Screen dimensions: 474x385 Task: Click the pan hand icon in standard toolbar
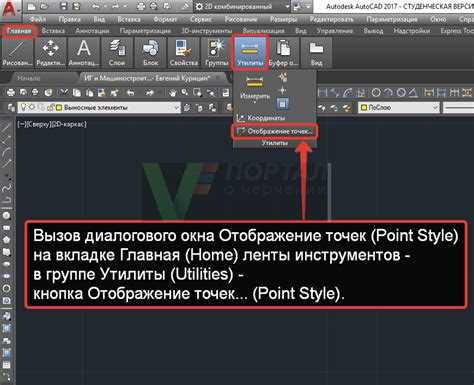tap(172, 93)
